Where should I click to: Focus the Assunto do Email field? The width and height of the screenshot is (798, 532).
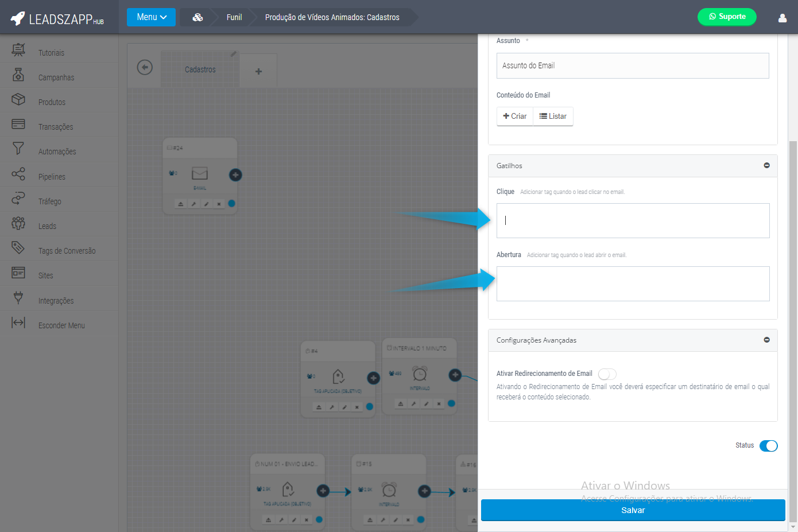pyautogui.click(x=632, y=65)
